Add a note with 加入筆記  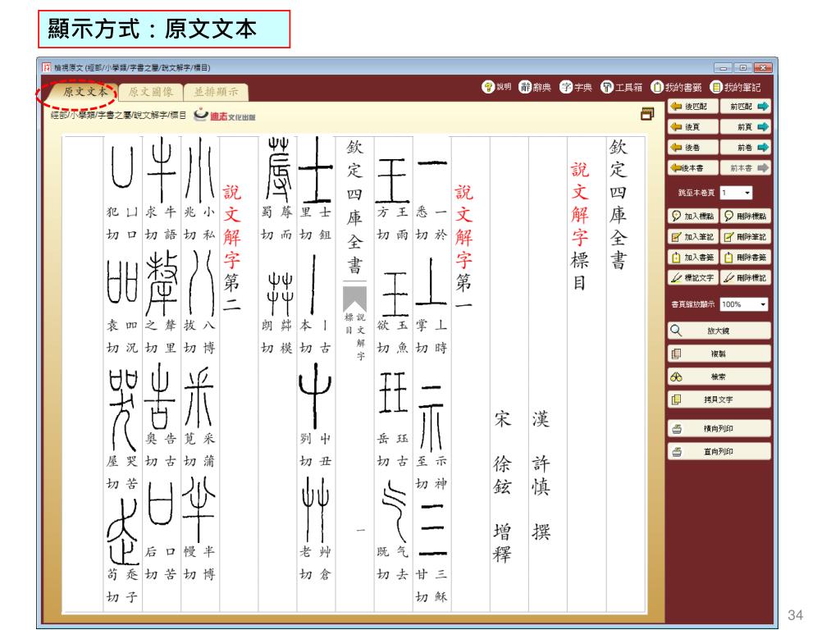(x=692, y=237)
